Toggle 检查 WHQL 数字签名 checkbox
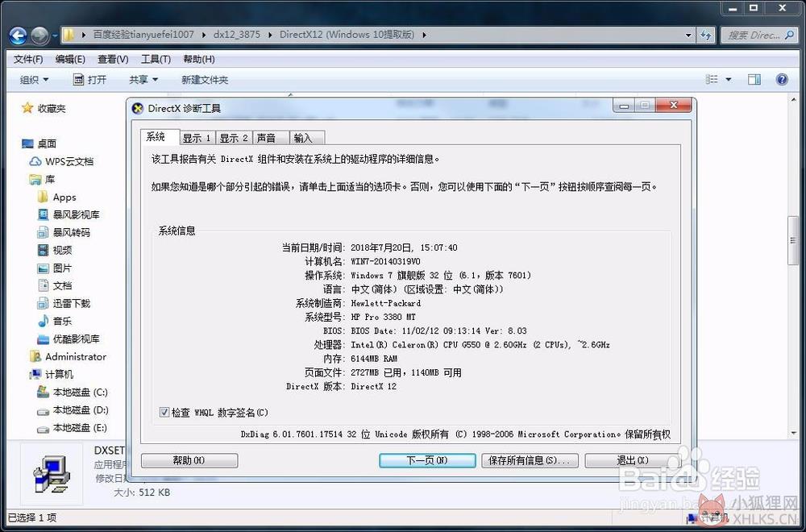 tap(164, 412)
